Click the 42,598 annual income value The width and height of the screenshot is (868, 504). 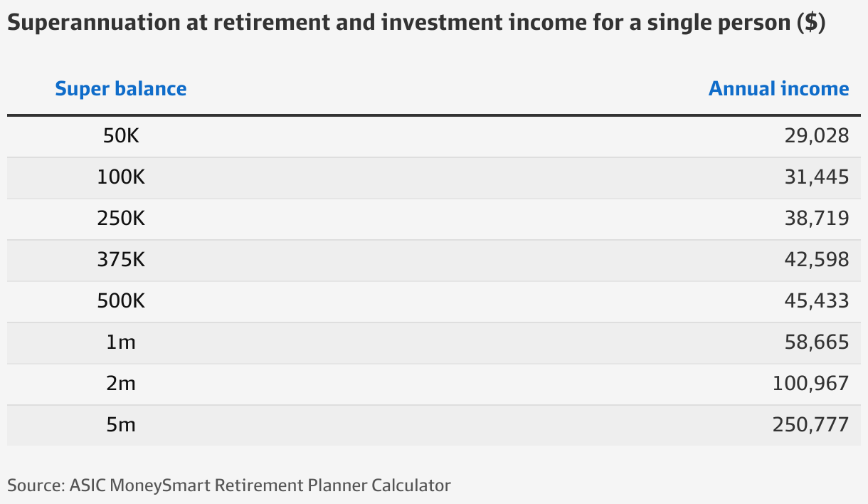(x=817, y=260)
